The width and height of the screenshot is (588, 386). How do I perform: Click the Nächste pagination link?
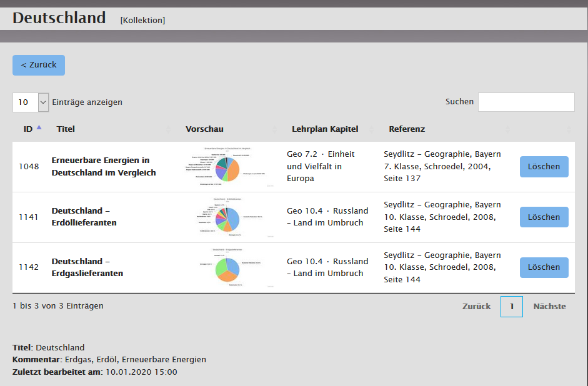pos(549,307)
